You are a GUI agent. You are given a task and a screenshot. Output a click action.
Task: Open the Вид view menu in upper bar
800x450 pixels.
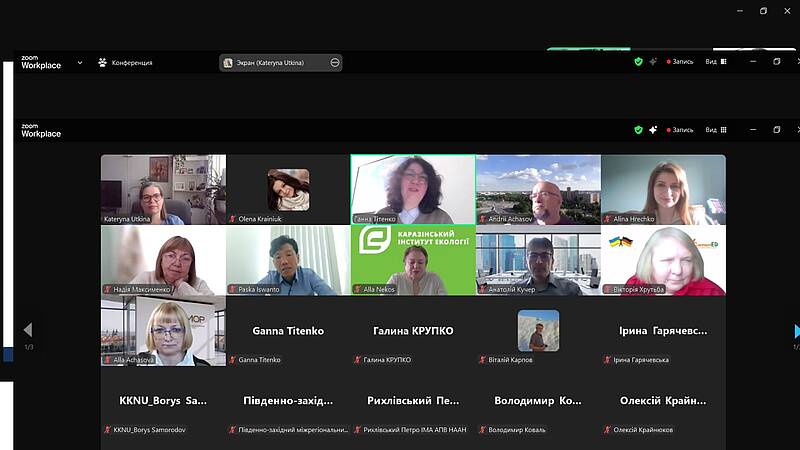(716, 61)
